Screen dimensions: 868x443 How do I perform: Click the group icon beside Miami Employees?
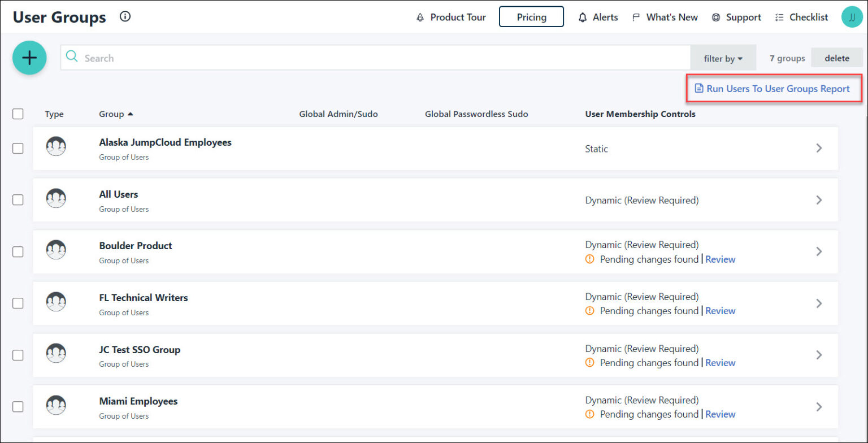coord(56,405)
